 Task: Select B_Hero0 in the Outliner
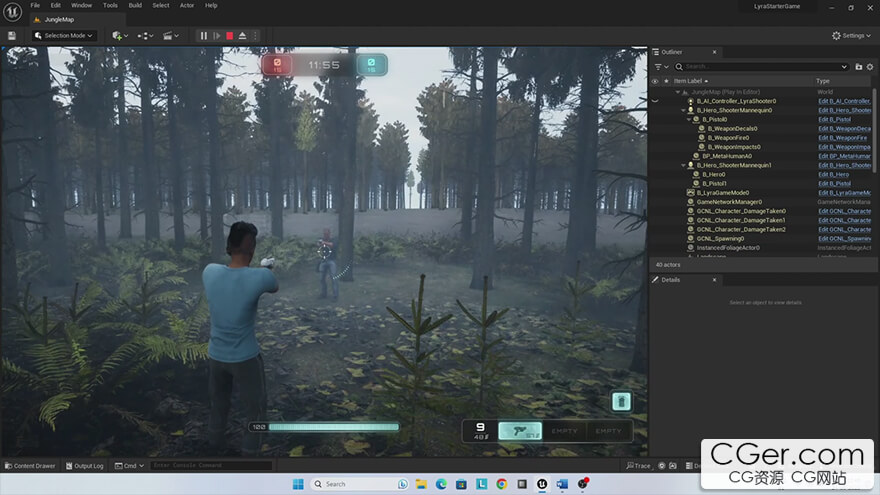tap(713, 175)
